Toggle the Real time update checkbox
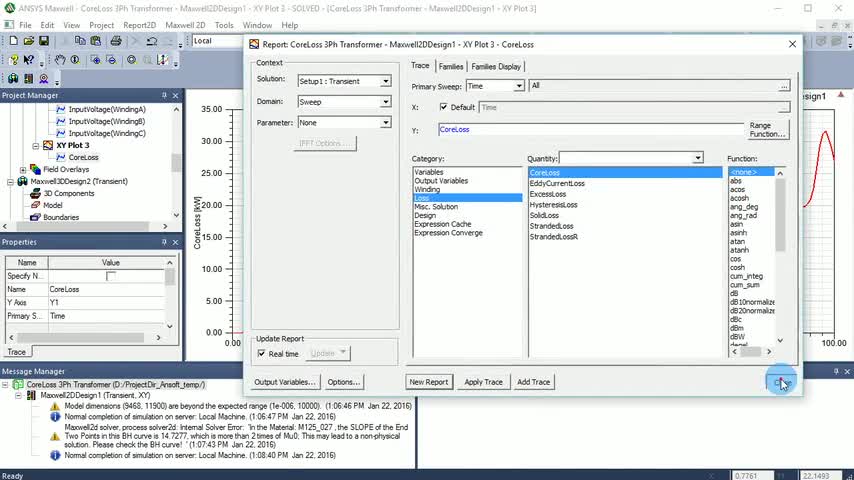Viewport: 854px width, 480px height. (261, 354)
